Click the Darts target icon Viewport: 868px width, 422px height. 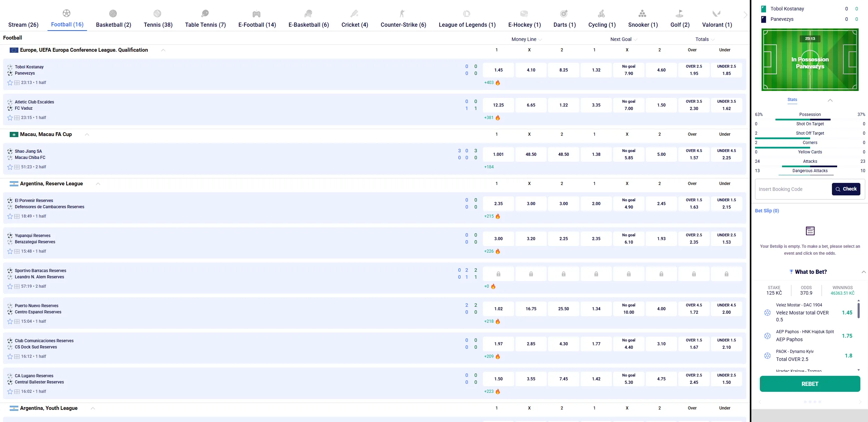pyautogui.click(x=564, y=14)
